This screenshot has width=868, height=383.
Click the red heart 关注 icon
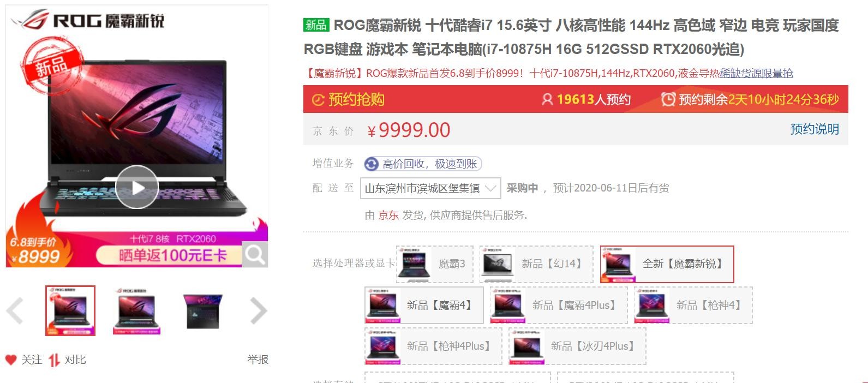11,360
